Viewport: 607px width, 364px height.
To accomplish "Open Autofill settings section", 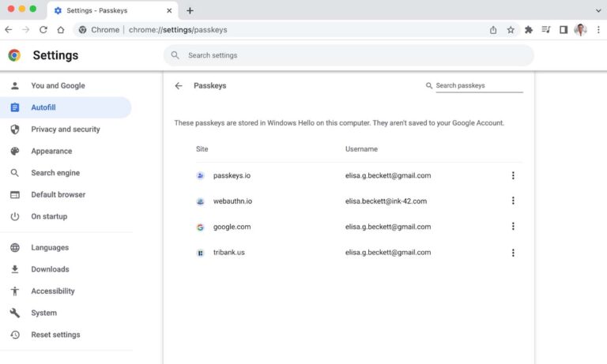I will 66,107.
